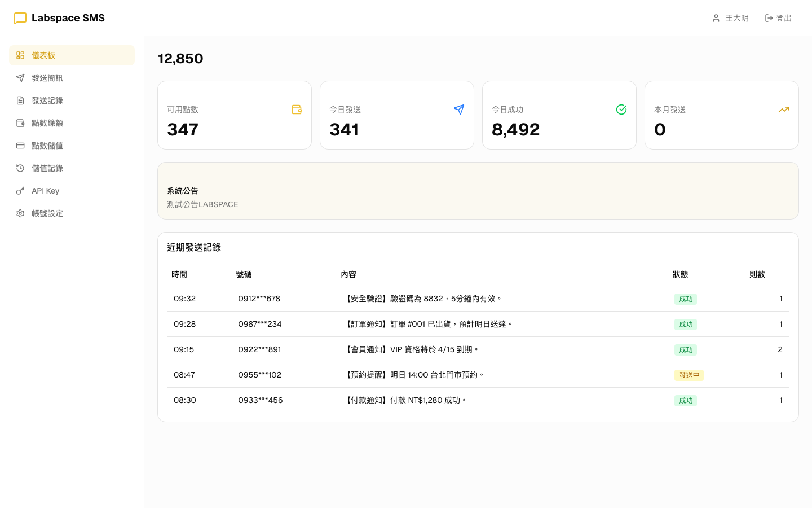The width and height of the screenshot is (812, 508).
Task: Click the trending arrow icon on 本月發送 card
Action: click(x=784, y=110)
